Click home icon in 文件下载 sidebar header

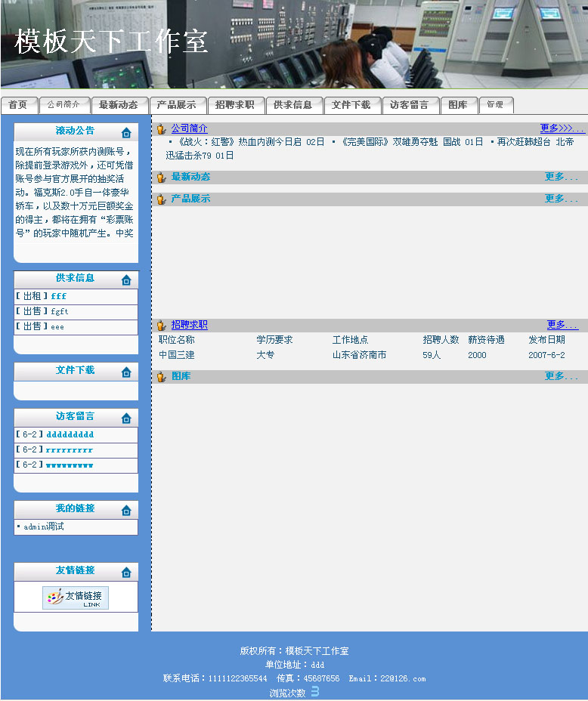[x=126, y=372]
